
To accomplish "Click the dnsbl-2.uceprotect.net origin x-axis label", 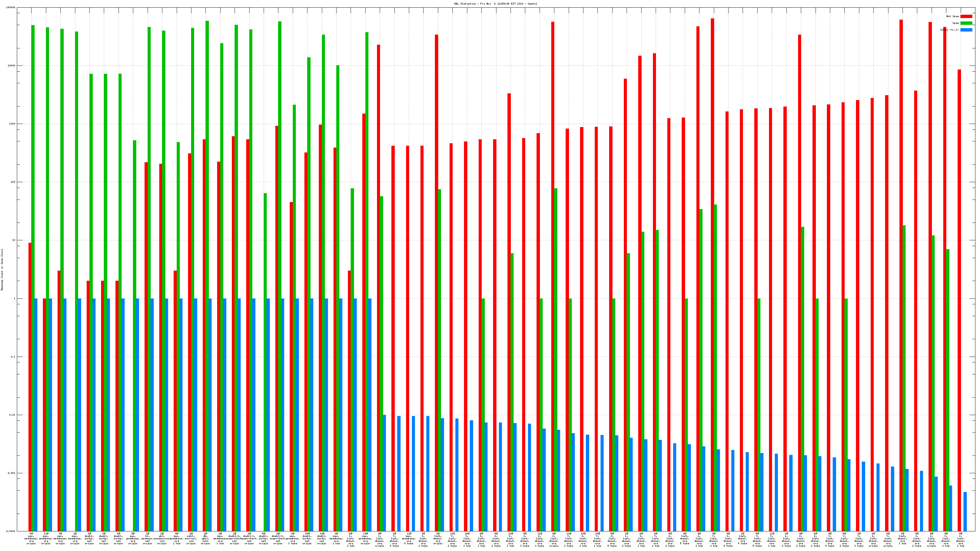I will point(234,538).
